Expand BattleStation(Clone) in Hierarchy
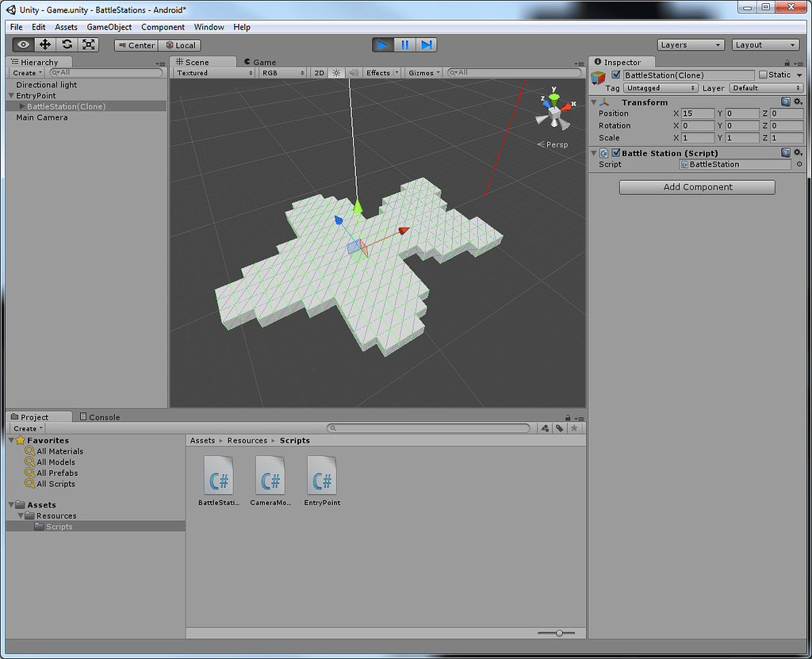Image resolution: width=812 pixels, height=659 pixels. (x=21, y=106)
